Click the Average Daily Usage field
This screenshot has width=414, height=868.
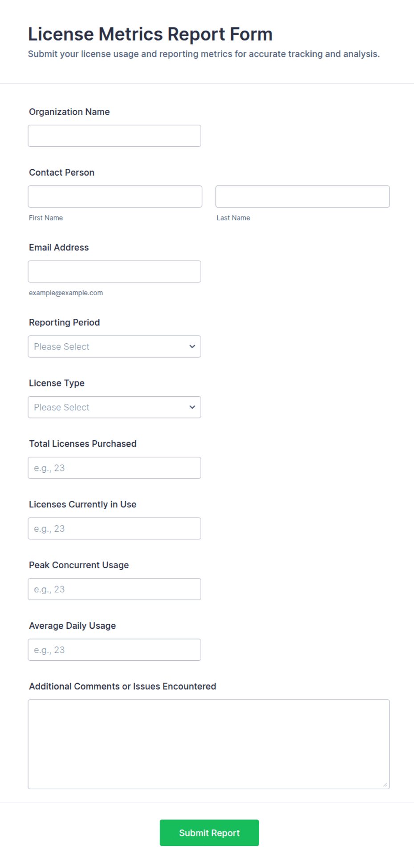click(x=114, y=650)
